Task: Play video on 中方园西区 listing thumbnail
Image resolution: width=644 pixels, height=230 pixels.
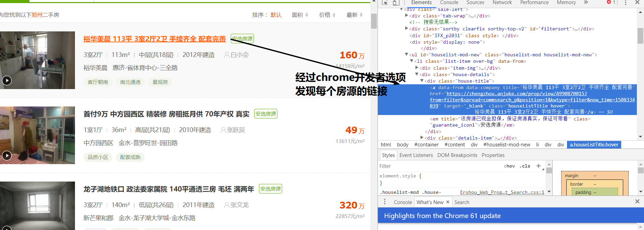Action: tap(7, 156)
